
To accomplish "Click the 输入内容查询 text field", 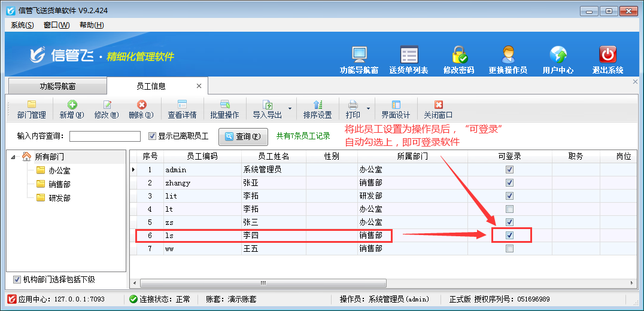I will point(105,136).
